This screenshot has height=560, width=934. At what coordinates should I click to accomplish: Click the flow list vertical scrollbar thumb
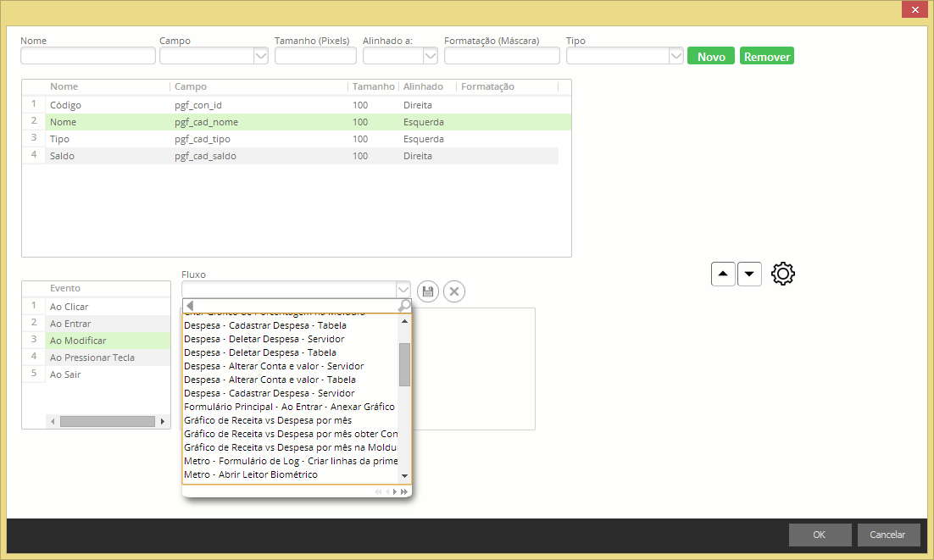pos(404,364)
